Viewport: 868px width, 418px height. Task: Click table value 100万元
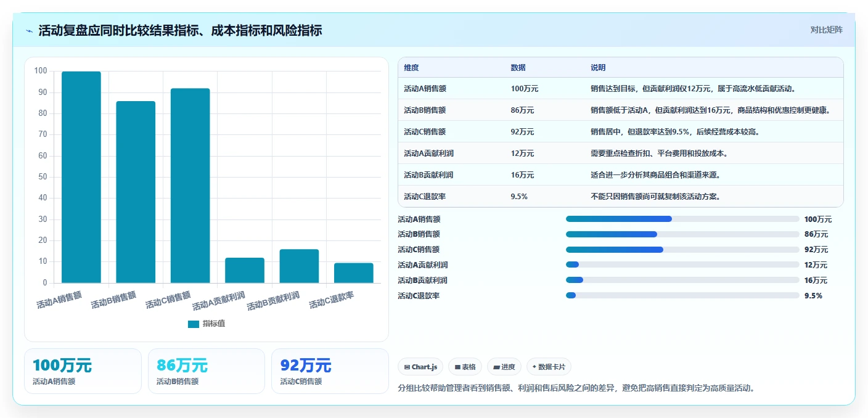point(525,89)
